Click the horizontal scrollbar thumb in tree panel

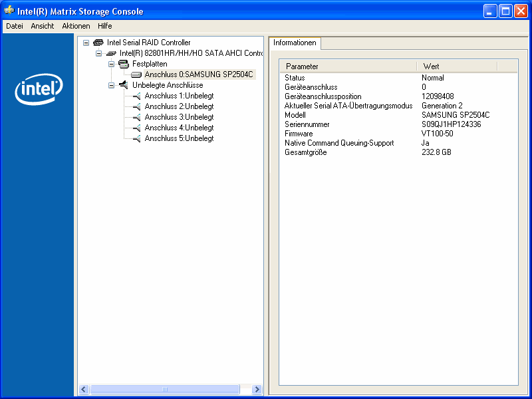(x=165, y=389)
